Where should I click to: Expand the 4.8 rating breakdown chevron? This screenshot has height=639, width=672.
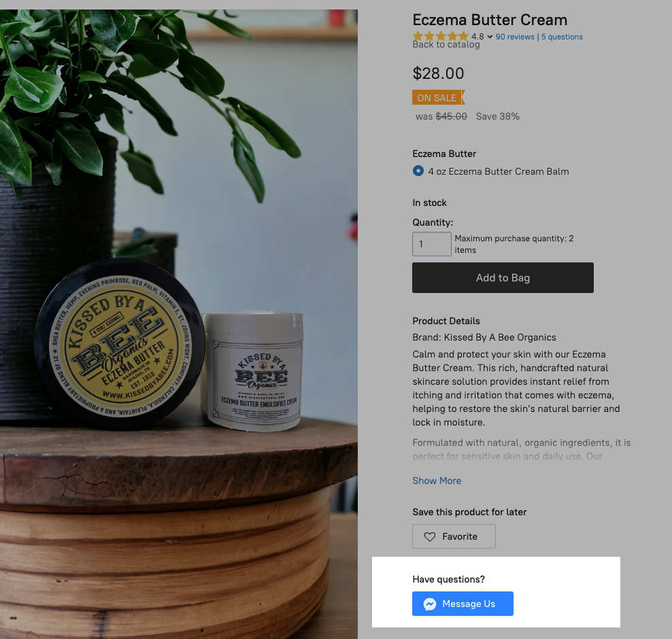(x=490, y=37)
